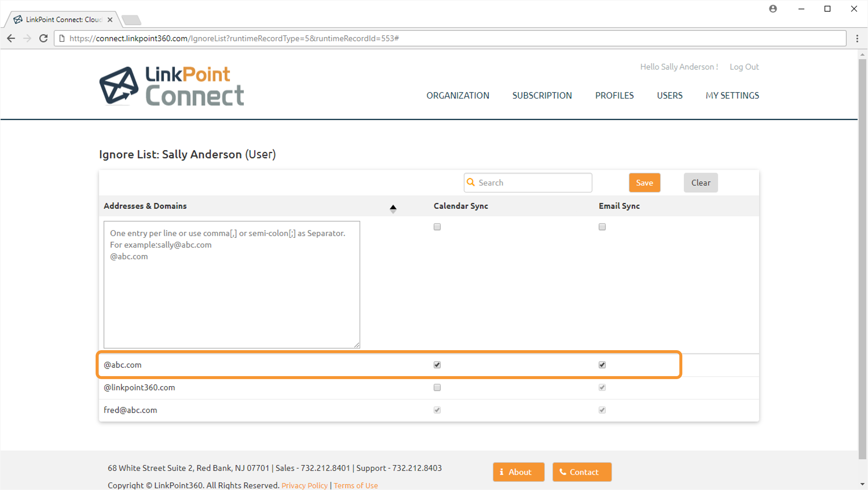This screenshot has width=868, height=490.
Task: Toggle Email Sync checkbox for new entry
Action: point(602,227)
